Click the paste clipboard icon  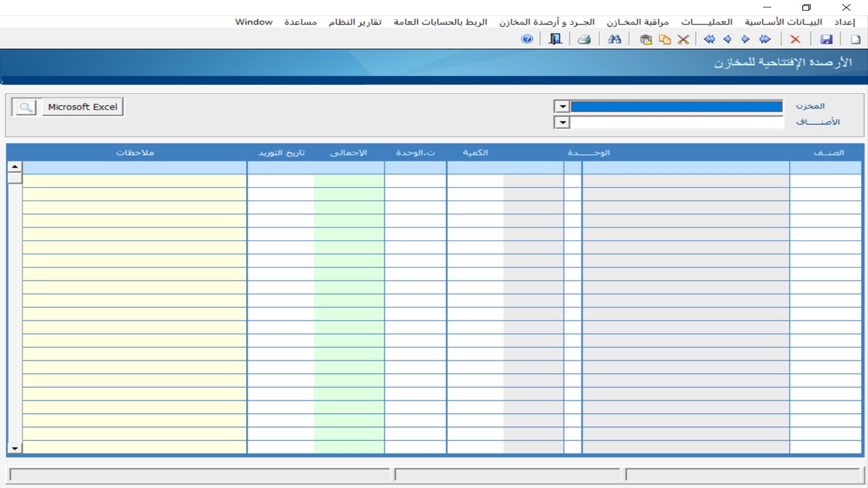click(646, 39)
